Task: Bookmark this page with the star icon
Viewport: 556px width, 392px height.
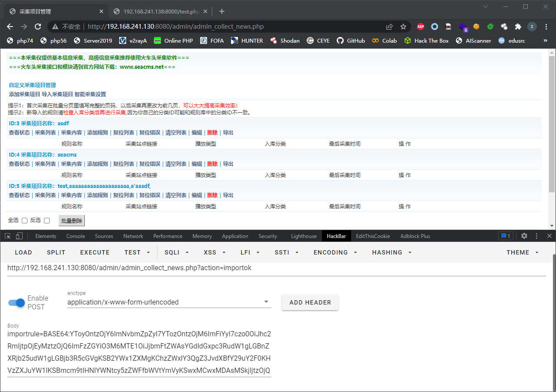Action: click(x=403, y=27)
